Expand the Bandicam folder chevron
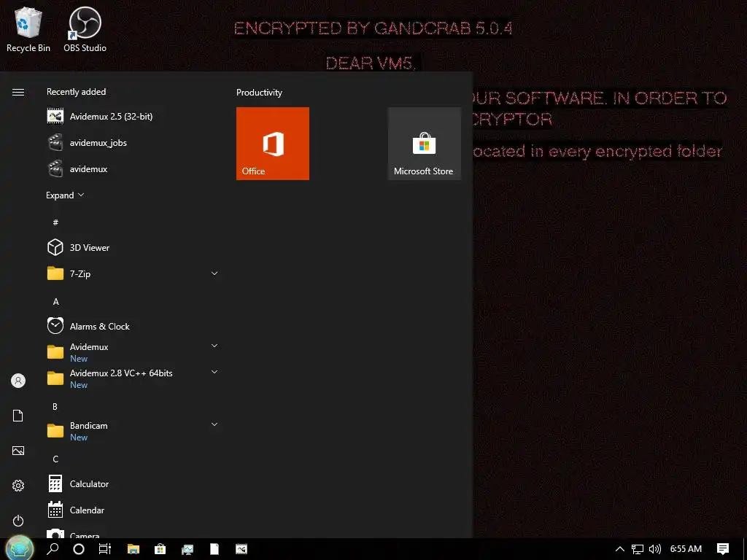 tap(214, 424)
